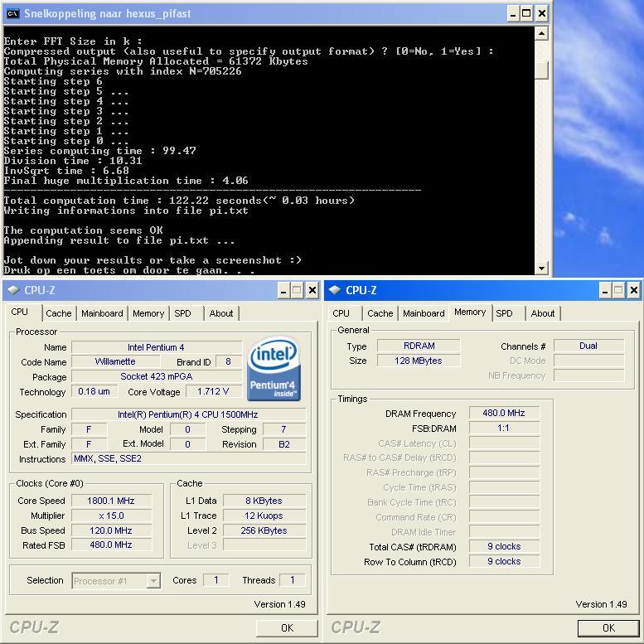
Task: Click OK in right CPU-Z window
Action: coord(608,628)
